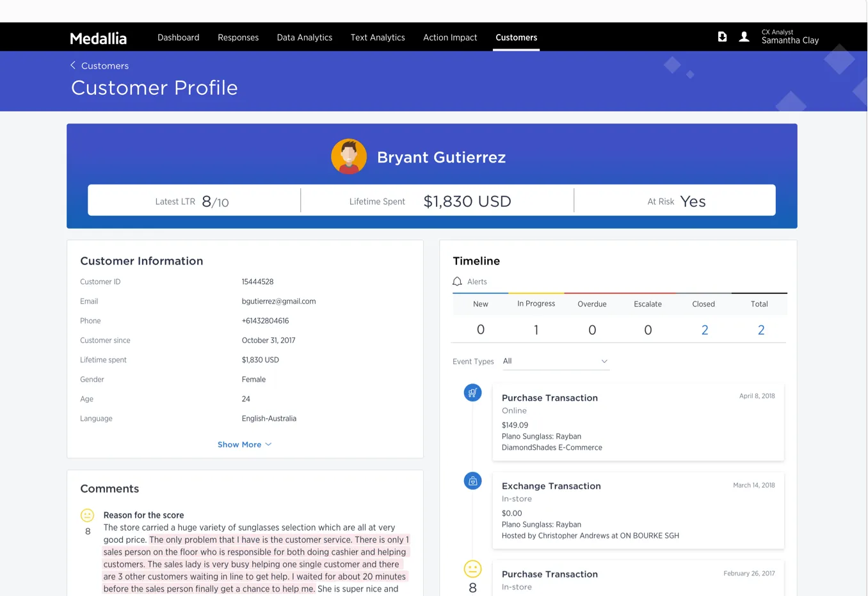Go to Data Analytics tab
868x596 pixels.
tap(305, 38)
